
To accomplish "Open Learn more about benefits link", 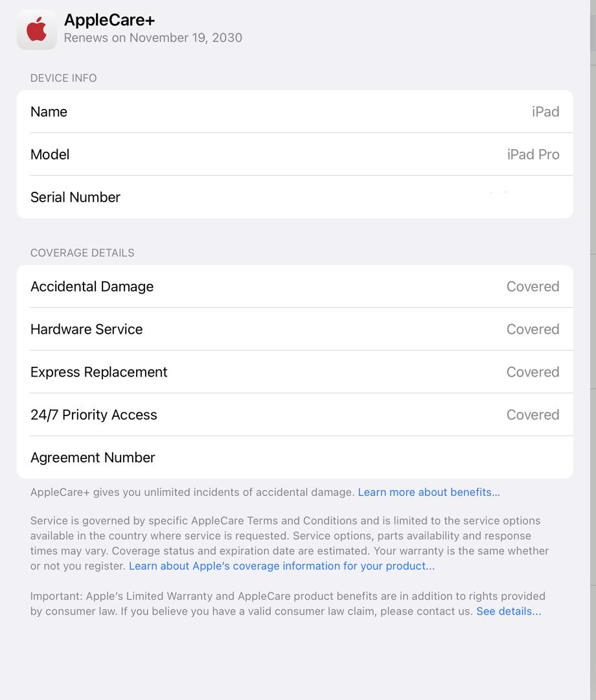I will [429, 492].
